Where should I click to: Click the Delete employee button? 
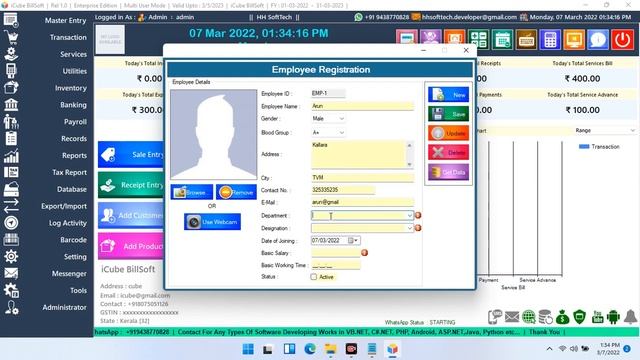click(x=448, y=153)
